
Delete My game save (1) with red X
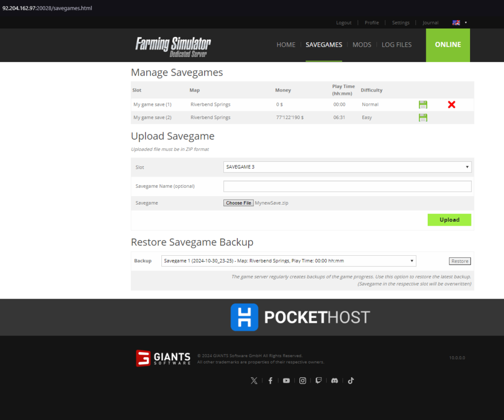452,105
